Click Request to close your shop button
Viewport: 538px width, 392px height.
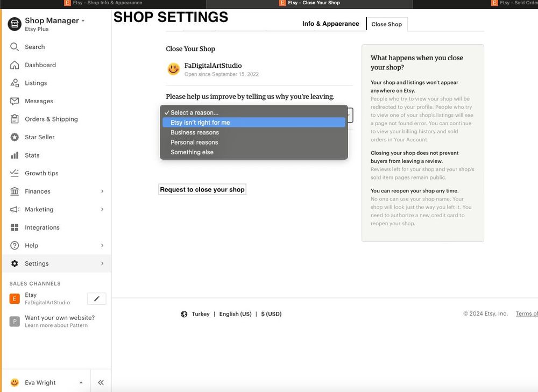[x=202, y=189]
